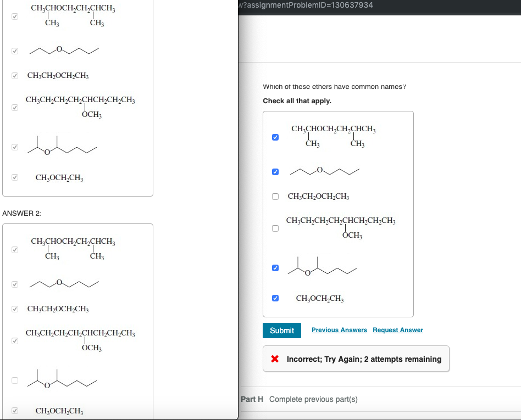The height and width of the screenshot is (420, 521).
Task: Uncheck the CH3OCH2CH3 option
Action: [x=275, y=298]
